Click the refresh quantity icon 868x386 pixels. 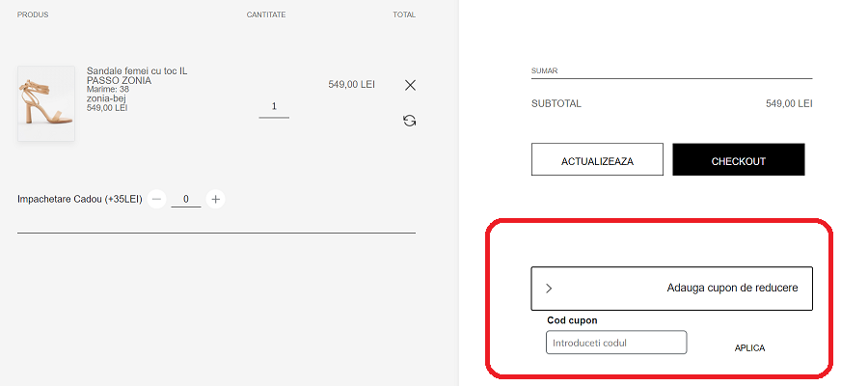coord(410,121)
